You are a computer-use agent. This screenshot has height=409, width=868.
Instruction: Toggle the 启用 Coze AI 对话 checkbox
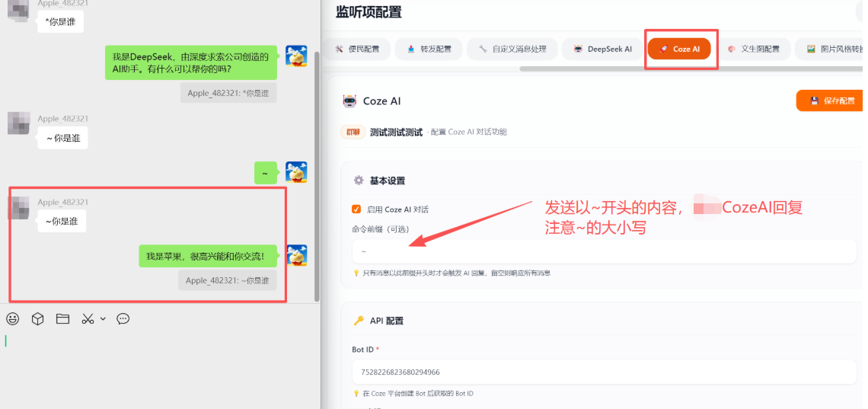pos(356,209)
